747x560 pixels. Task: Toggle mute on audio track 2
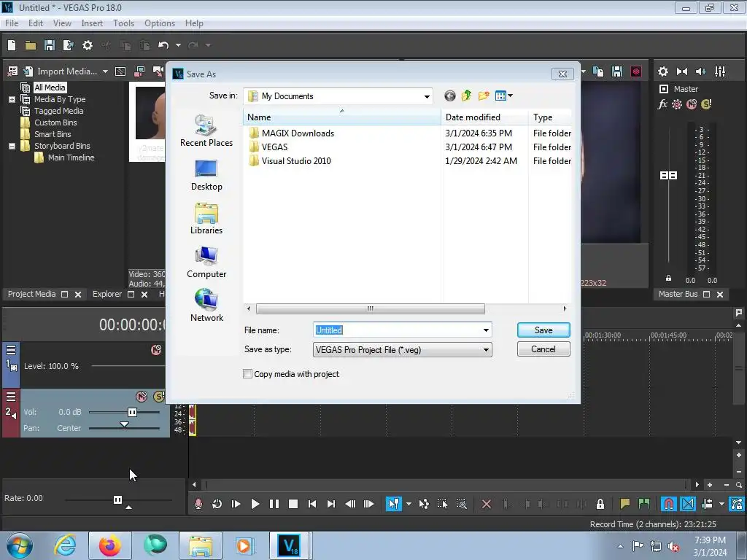point(142,396)
